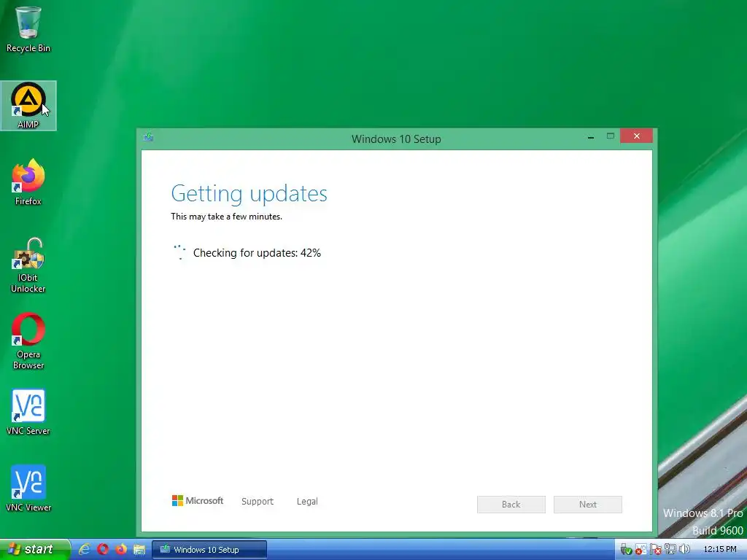Viewport: 747px width, 560px height.
Task: Click the Windows 10 Setup window title
Action: 396,139
